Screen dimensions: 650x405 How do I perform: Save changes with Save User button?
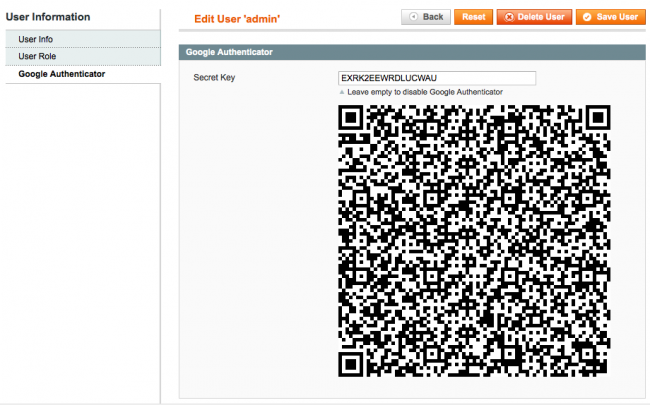610,17
